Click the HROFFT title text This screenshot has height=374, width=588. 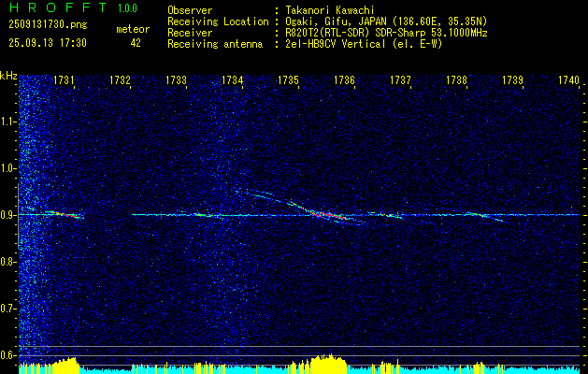(58, 7)
